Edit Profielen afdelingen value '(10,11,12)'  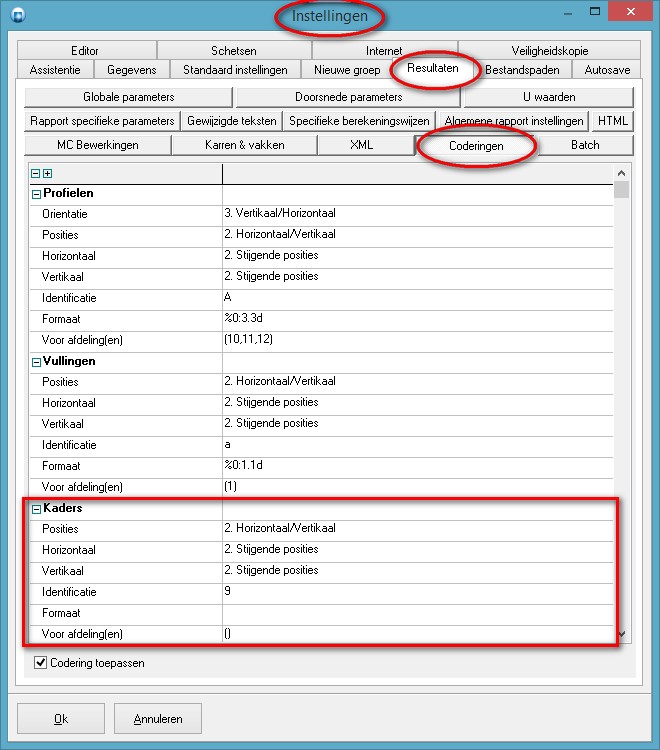click(x=418, y=340)
